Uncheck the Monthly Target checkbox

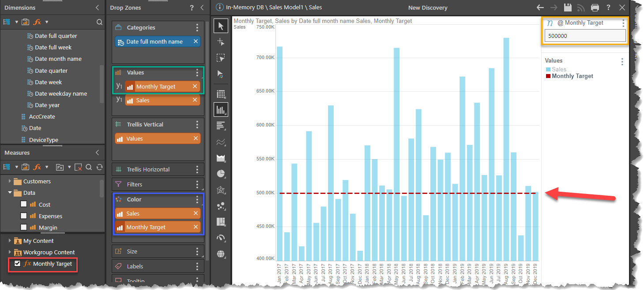coord(18,264)
